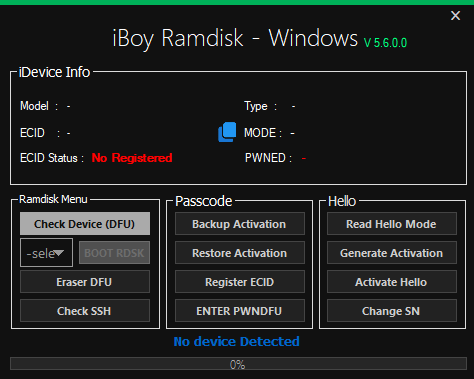Image resolution: width=474 pixels, height=379 pixels.
Task: Click the Hello group heading
Action: [342, 201]
